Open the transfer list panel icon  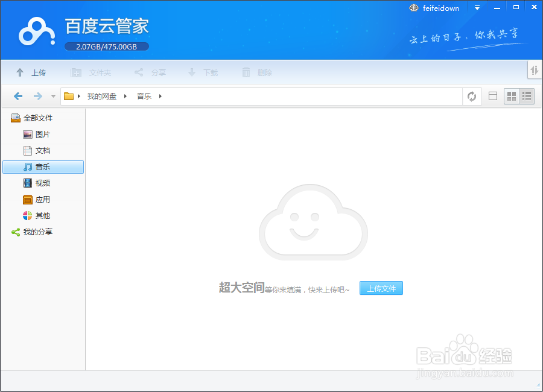[535, 71]
